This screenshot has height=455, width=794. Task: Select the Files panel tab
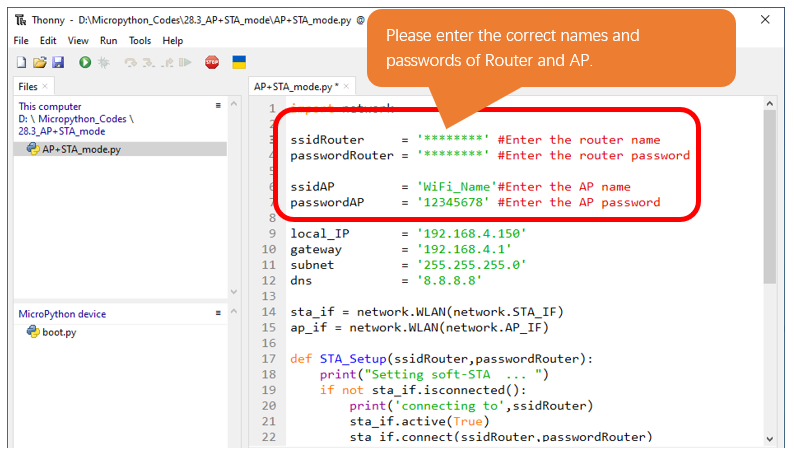click(x=28, y=87)
